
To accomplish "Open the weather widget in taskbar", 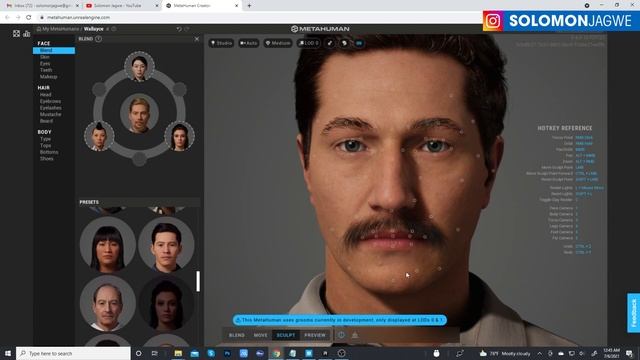I will pos(505,353).
